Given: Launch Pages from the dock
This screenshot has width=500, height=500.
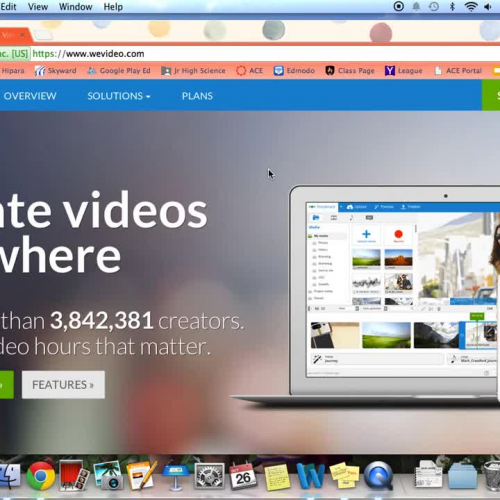Looking at the screenshot, I should (x=141, y=476).
